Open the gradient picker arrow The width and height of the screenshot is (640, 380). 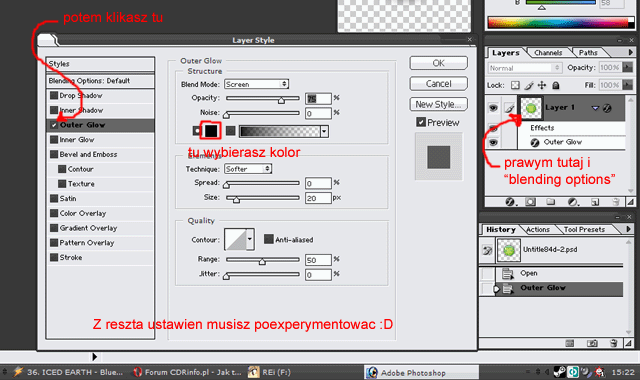324,131
